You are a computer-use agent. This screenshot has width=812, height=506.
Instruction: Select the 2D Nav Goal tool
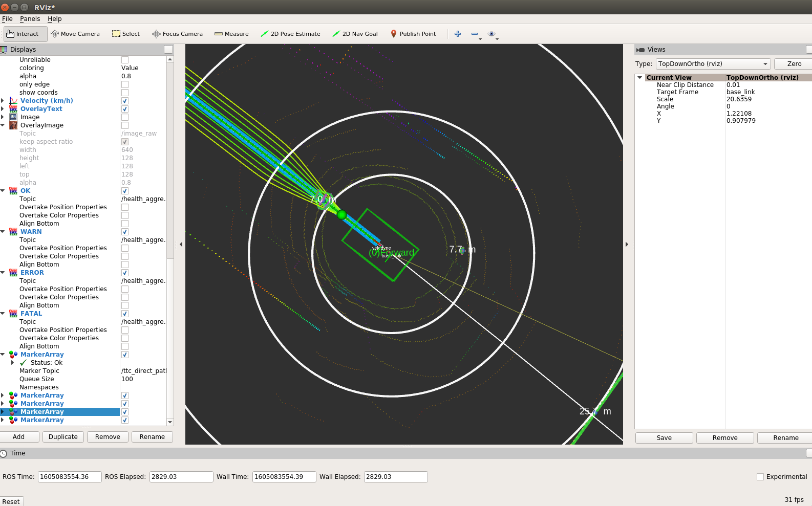[355, 34]
